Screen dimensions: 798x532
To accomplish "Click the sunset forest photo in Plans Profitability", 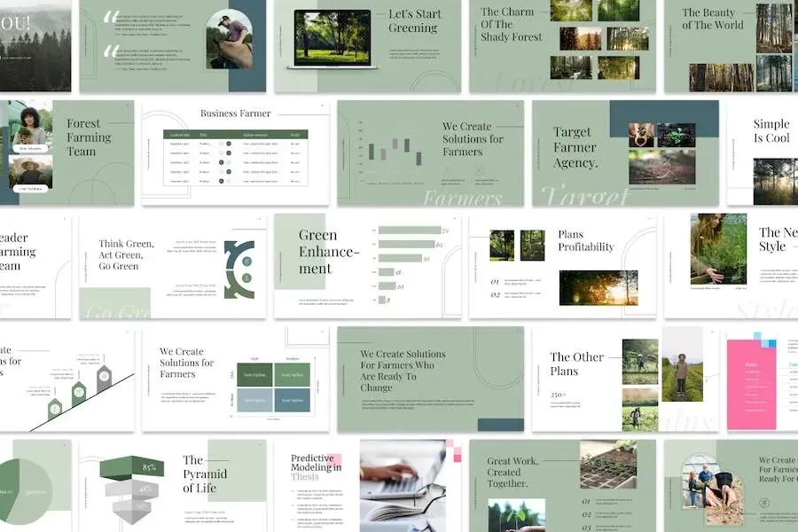I will [x=598, y=287].
